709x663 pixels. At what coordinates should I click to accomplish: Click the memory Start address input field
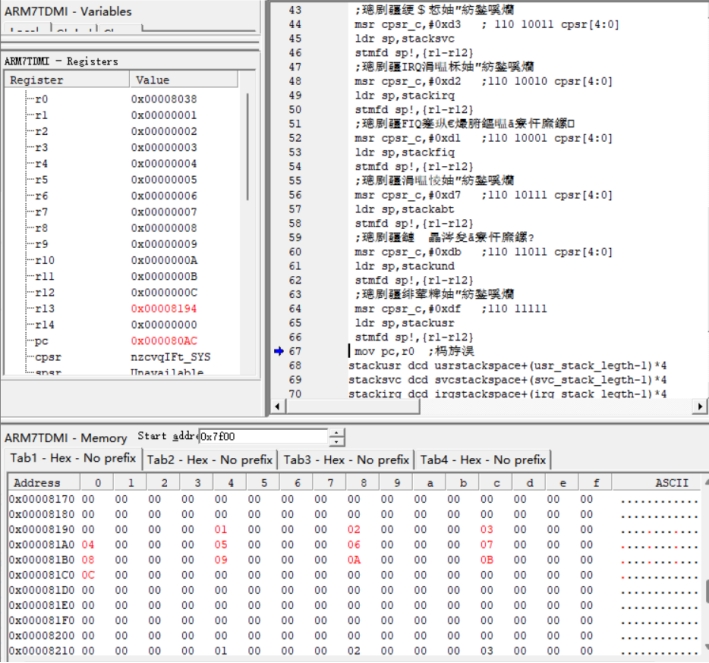263,436
